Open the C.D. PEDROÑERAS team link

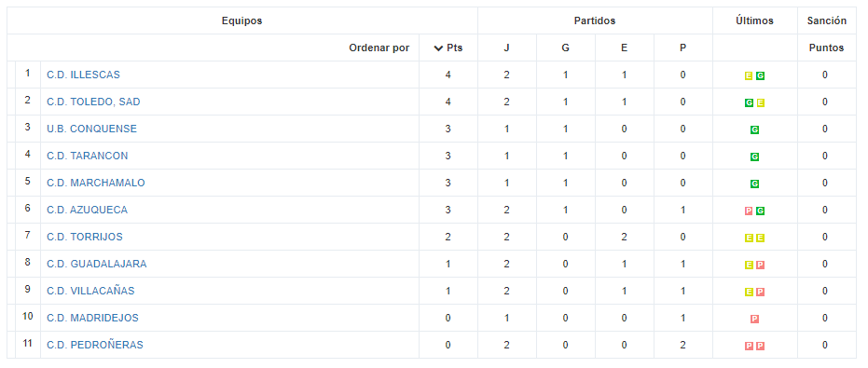(95, 345)
